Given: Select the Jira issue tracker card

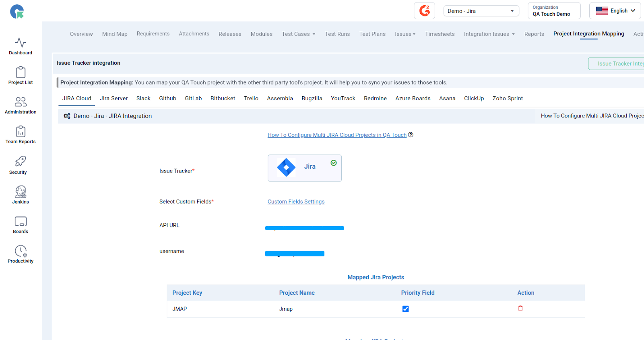Looking at the screenshot, I should pyautogui.click(x=304, y=168).
